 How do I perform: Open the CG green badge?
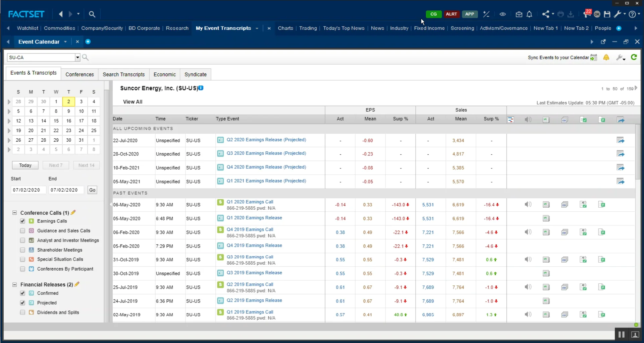click(433, 14)
